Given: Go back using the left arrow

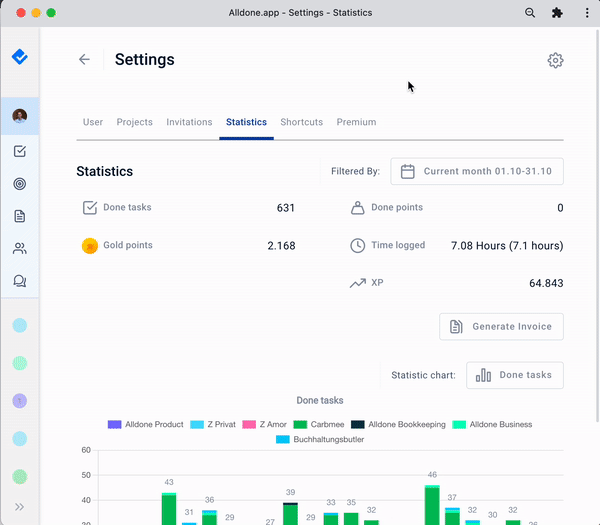Looking at the screenshot, I should click(x=84, y=59).
